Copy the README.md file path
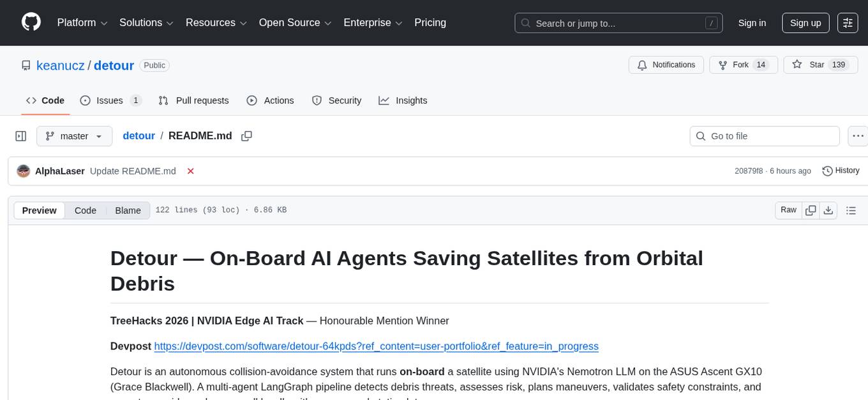The width and height of the screenshot is (868, 400). 246,136
